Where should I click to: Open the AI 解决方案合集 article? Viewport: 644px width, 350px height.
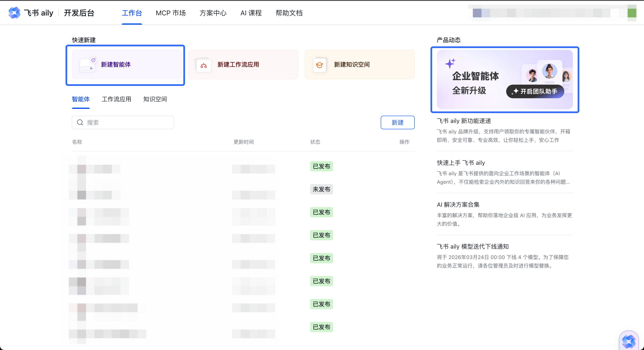tap(458, 205)
